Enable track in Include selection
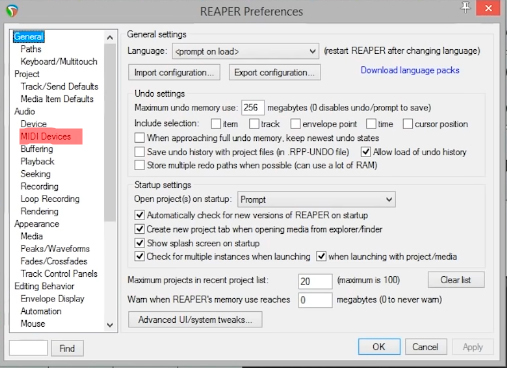Screen dimensions: 507x368 pyautogui.click(x=254, y=124)
